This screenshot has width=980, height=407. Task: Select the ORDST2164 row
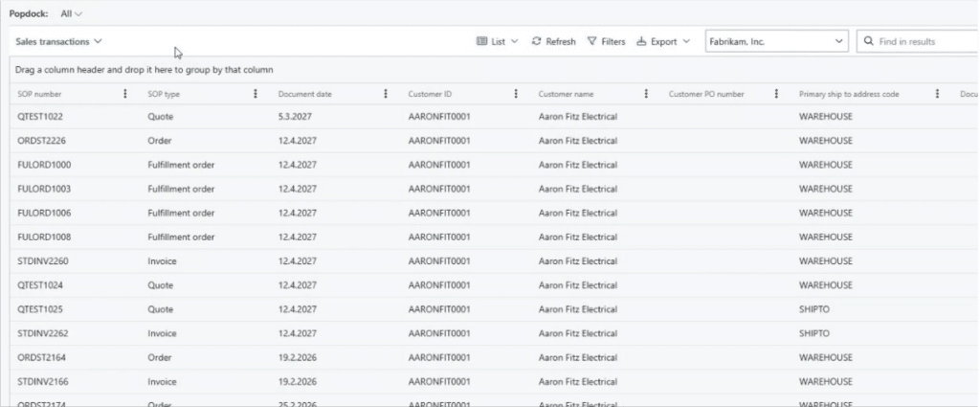pos(494,357)
